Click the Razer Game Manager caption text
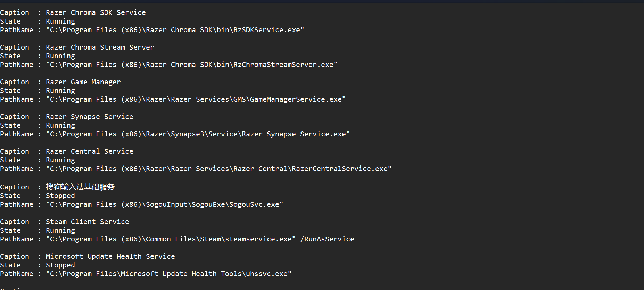Viewport: 644px width, 290px height. 83,82
